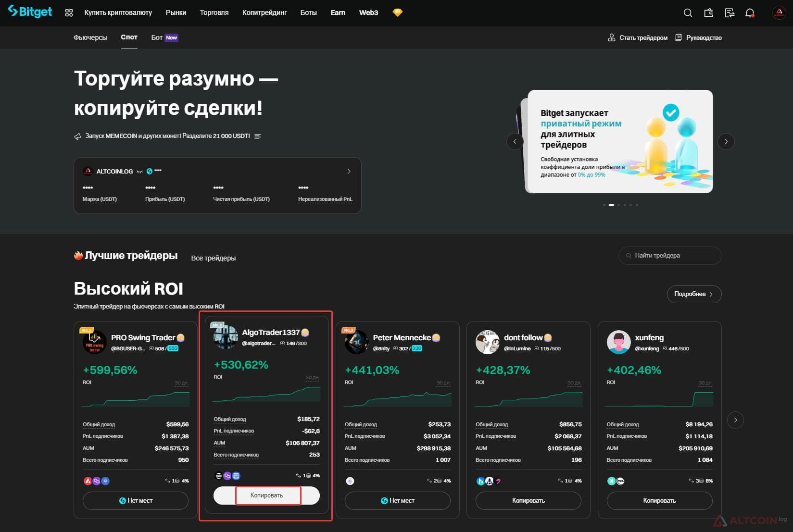Open the Боты menu item
Viewport: 793px width, 532px height.
(x=308, y=12)
